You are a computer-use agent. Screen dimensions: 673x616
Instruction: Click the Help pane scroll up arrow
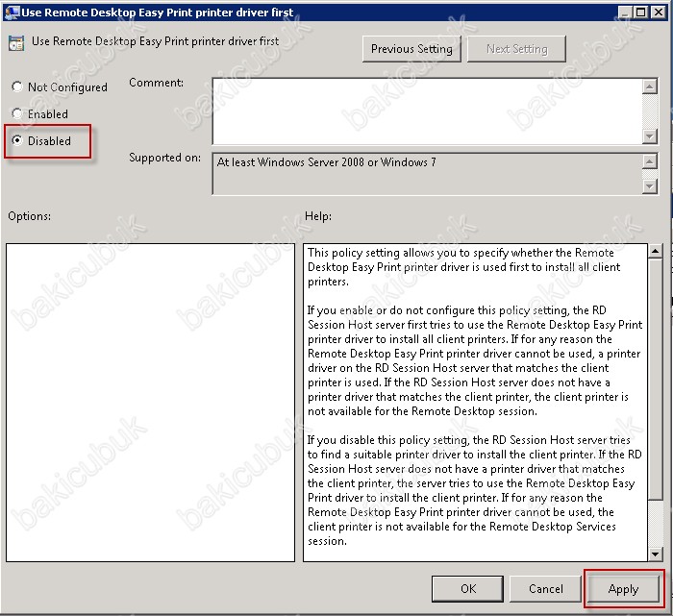655,251
